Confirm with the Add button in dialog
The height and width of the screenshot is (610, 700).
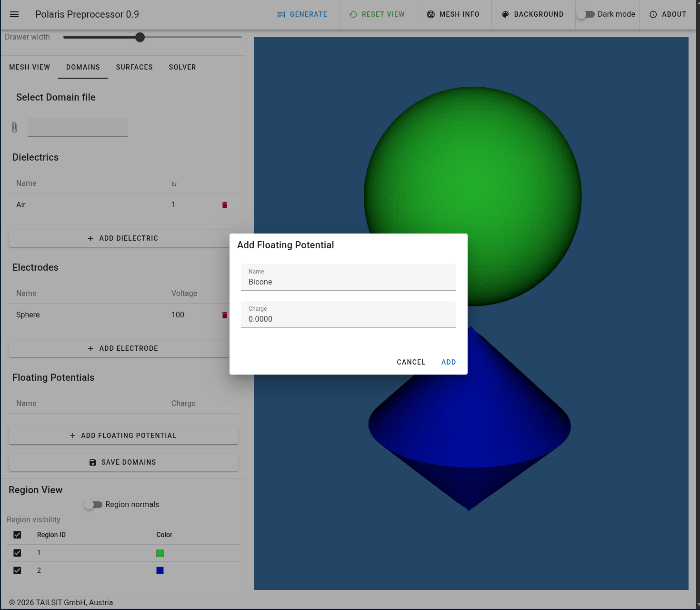[x=449, y=362]
